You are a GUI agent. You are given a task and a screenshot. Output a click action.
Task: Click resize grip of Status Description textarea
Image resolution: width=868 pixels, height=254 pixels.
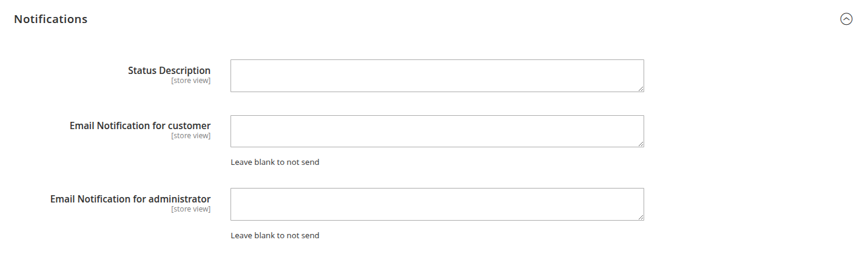click(x=641, y=89)
